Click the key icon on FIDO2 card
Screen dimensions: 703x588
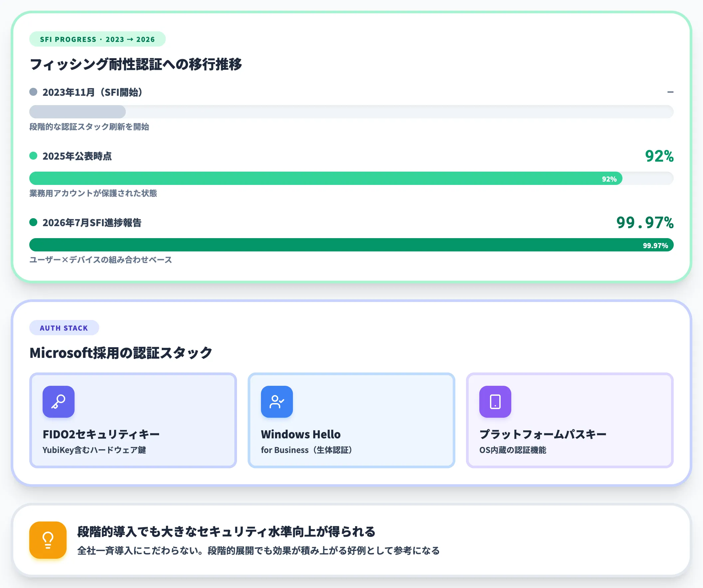pyautogui.click(x=59, y=402)
